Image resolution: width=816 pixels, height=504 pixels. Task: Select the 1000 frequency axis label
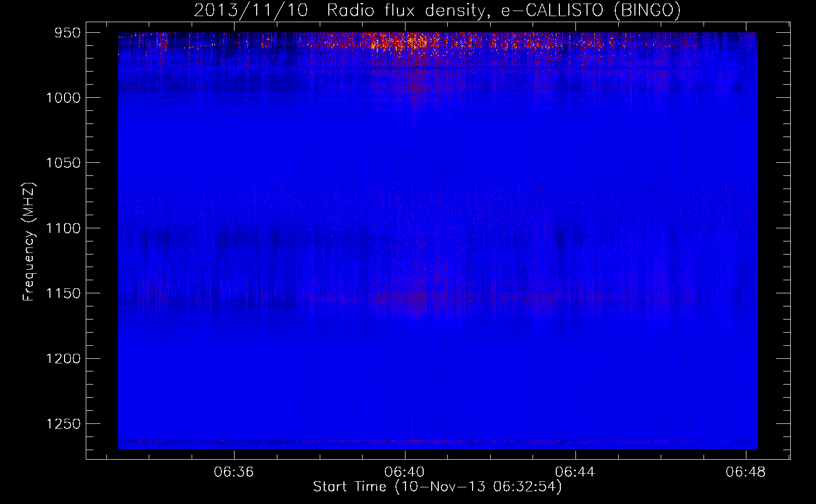coord(63,98)
